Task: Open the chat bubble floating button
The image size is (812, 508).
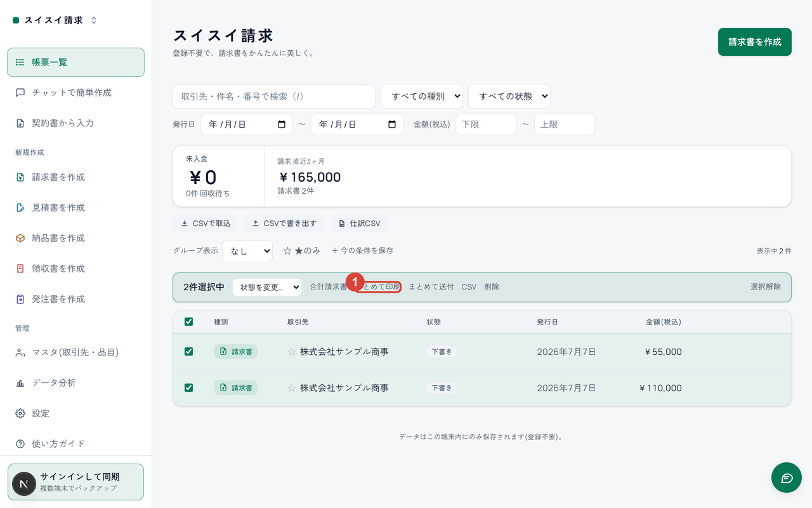Action: coord(787,478)
